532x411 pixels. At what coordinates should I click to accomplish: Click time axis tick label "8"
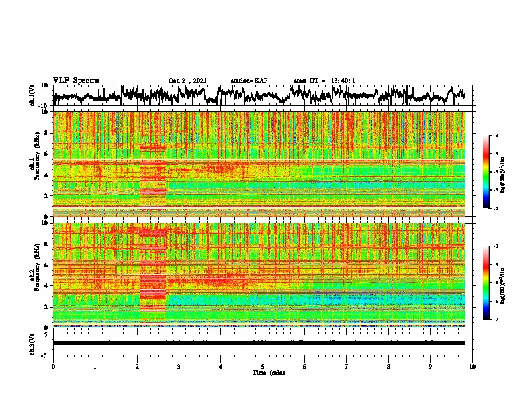tap(388, 367)
